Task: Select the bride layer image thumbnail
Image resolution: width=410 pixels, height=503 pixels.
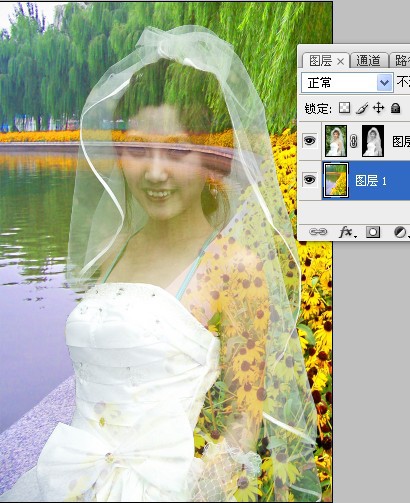Action: tap(336, 141)
